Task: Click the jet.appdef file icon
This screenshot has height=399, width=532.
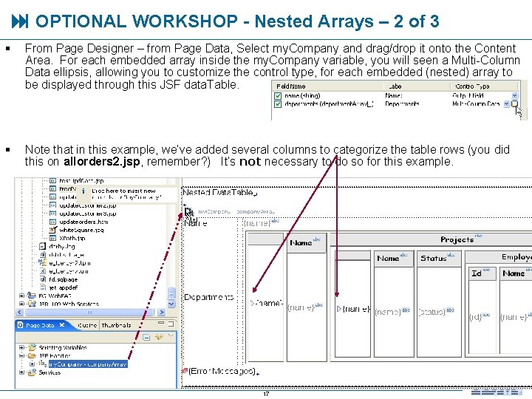Action: click(42, 287)
